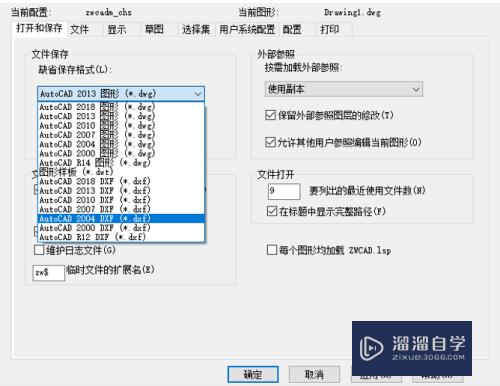Viewport: 500px width, 386px height.
Task: Click the recent files count field showing 9
Action: (x=284, y=191)
